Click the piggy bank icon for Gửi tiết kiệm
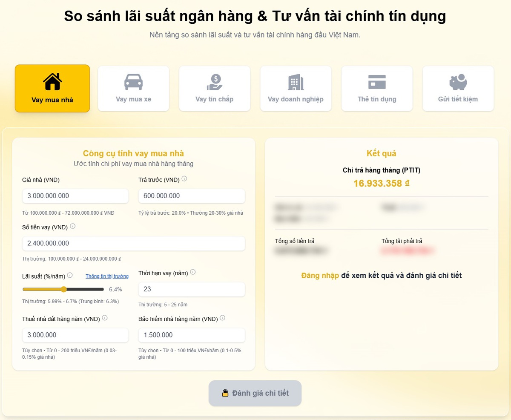This screenshot has width=511, height=420. pos(458,82)
